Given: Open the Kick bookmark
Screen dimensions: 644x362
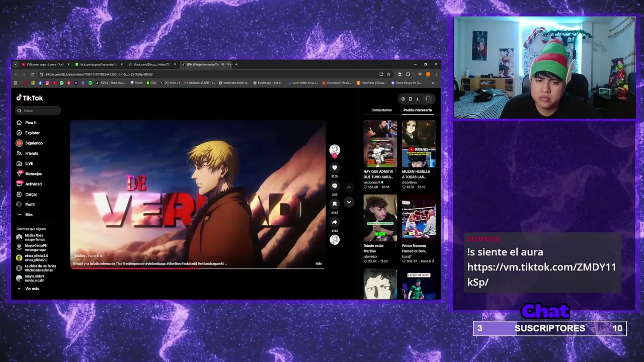Looking at the screenshot, I should pyautogui.click(x=151, y=83).
